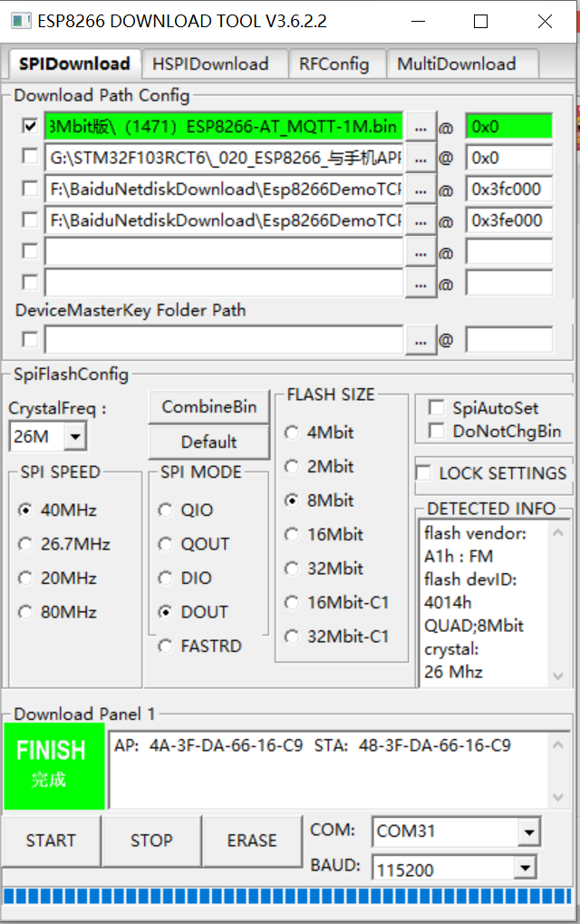This screenshot has width=580, height=924.
Task: Click the Default button
Action: (x=209, y=442)
